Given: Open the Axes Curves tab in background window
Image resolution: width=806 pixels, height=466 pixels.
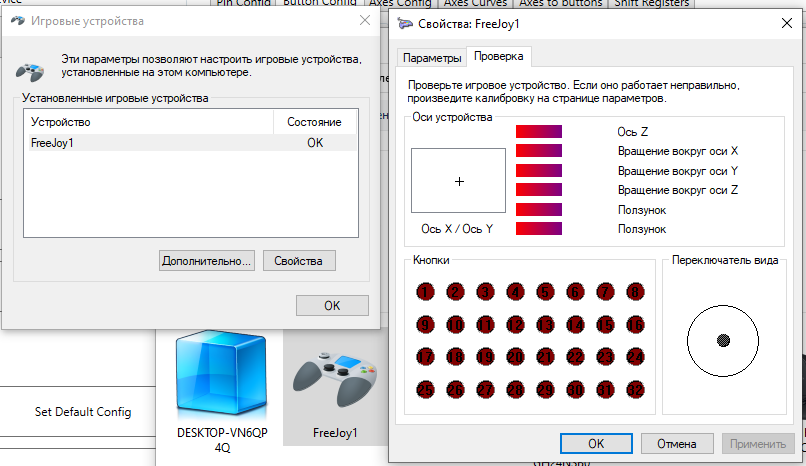Looking at the screenshot, I should [x=475, y=3].
